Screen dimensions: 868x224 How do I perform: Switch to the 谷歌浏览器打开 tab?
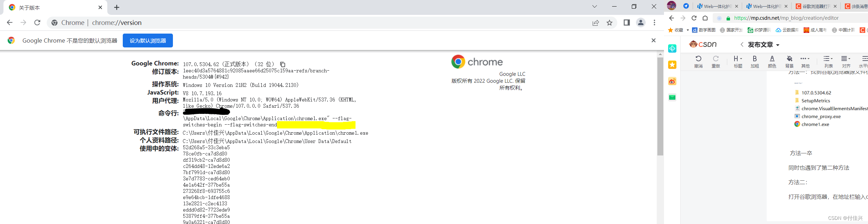tap(816, 6)
